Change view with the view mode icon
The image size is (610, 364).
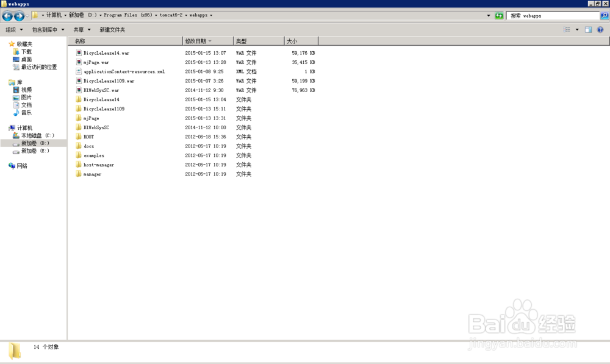tap(567, 29)
